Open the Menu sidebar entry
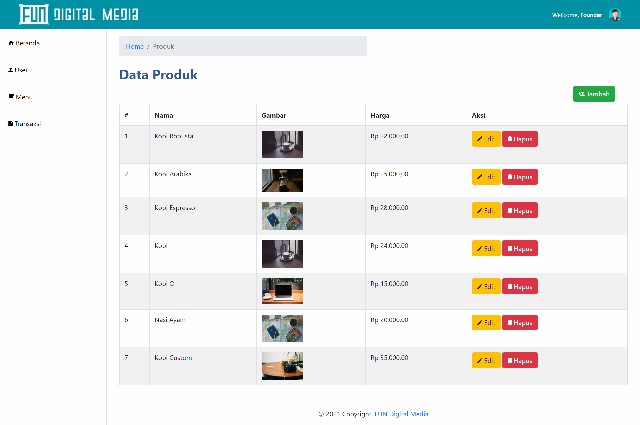Viewport: 640px width, 425px height. click(x=21, y=97)
